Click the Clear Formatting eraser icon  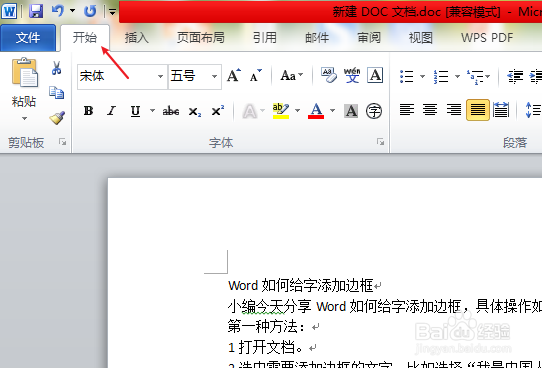click(x=329, y=75)
